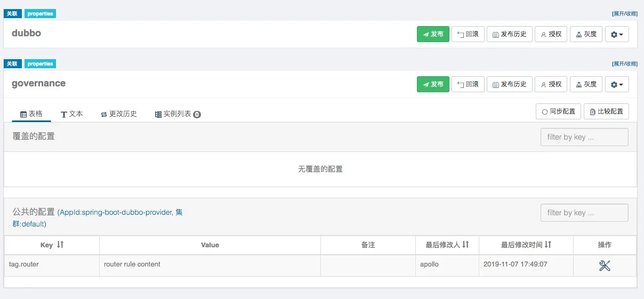Toggle 展开/收缩 expand-collapse for governance

click(x=624, y=64)
